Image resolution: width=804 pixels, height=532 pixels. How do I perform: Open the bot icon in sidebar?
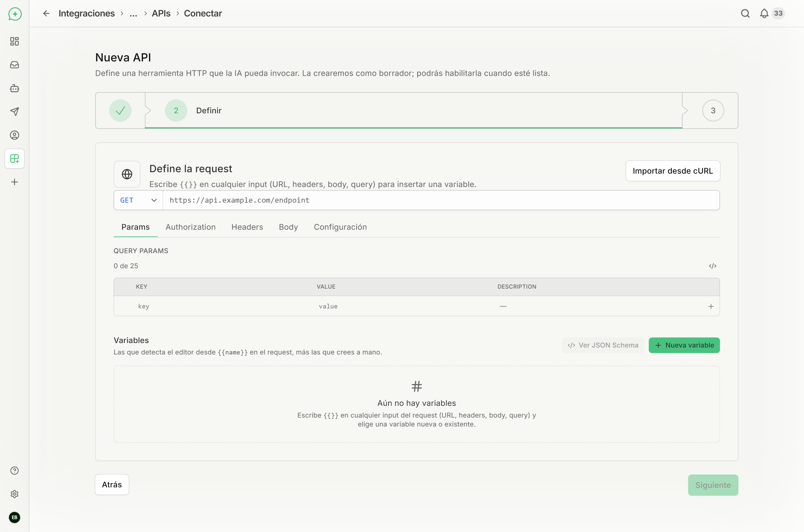pyautogui.click(x=15, y=88)
